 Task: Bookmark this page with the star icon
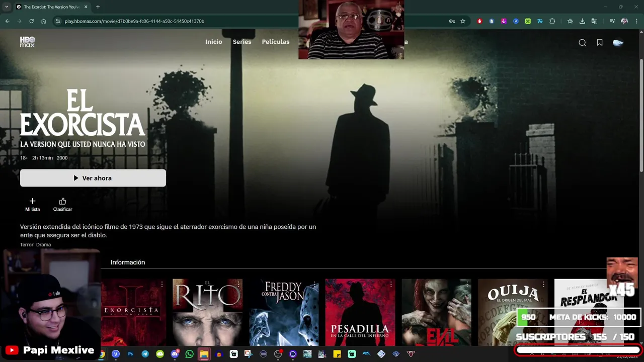pos(463,21)
